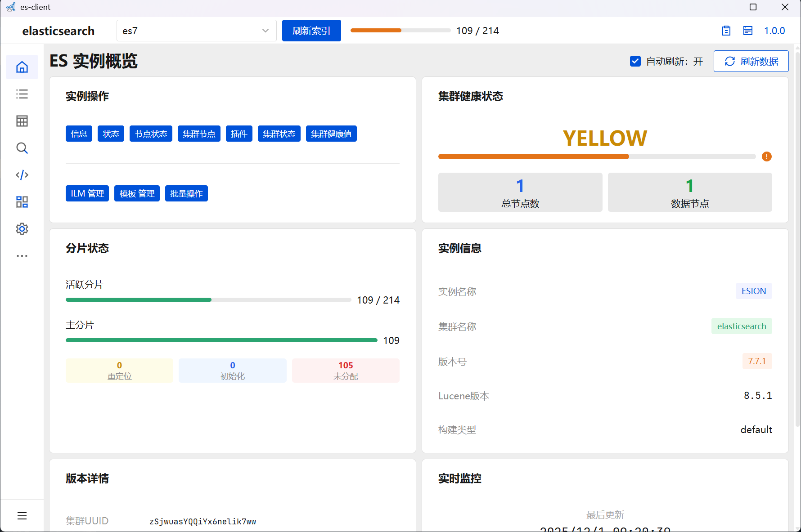Open the table grid sidebar icon
This screenshot has height=532, width=801.
pyautogui.click(x=22, y=121)
